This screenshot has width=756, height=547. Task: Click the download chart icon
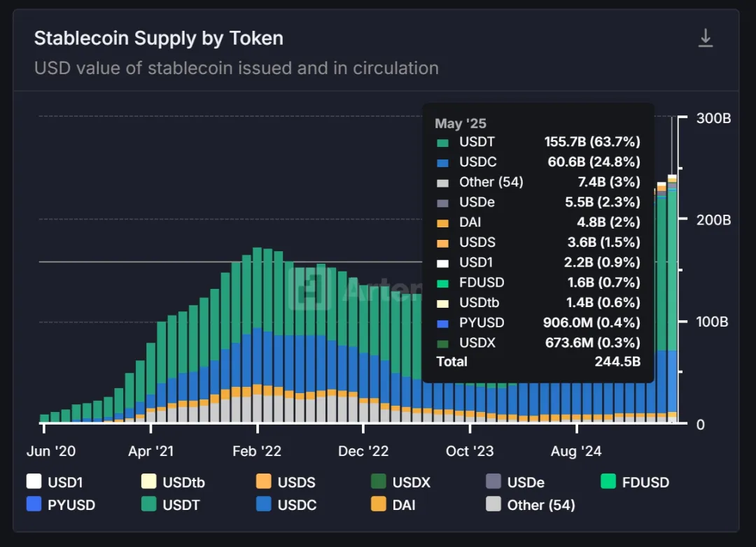click(706, 38)
